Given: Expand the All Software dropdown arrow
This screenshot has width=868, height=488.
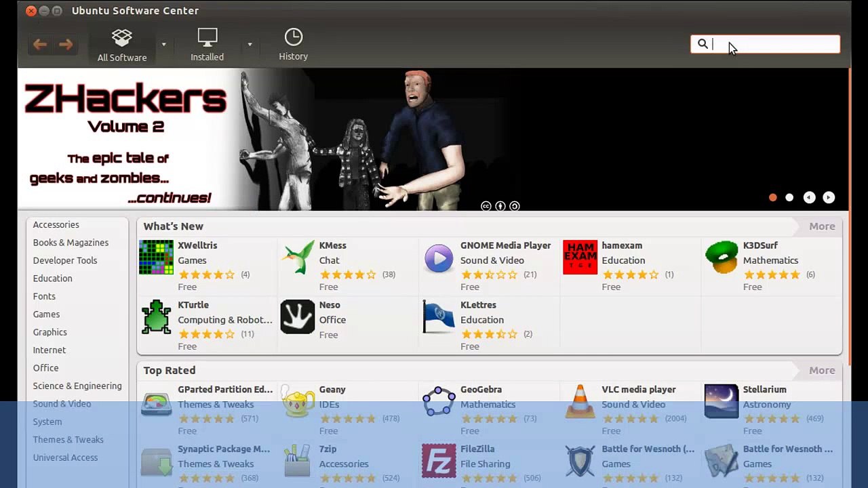Looking at the screenshot, I should 163,45.
